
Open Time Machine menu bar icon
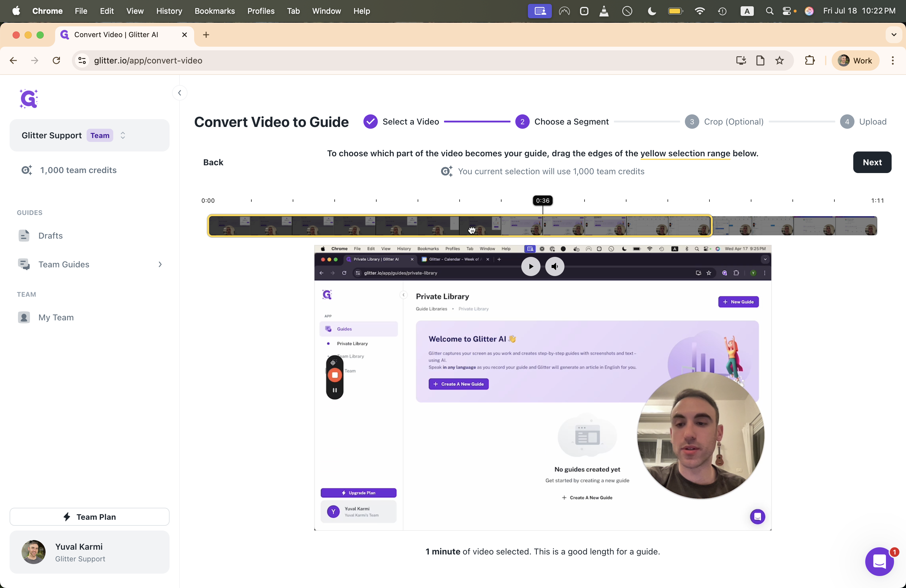pyautogui.click(x=722, y=11)
